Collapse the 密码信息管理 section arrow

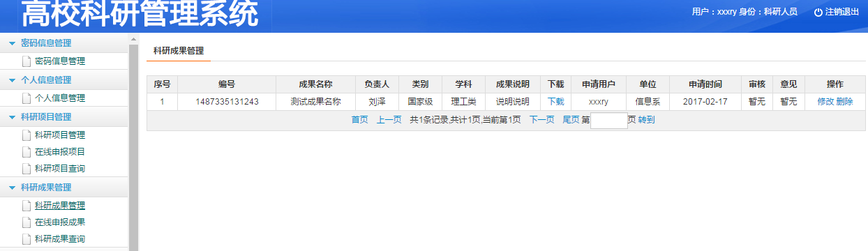12,43
